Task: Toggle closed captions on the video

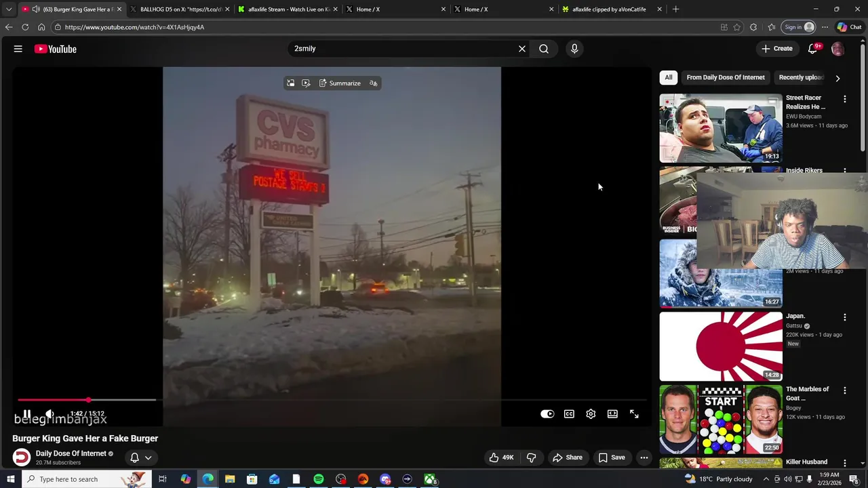Action: 569,414
